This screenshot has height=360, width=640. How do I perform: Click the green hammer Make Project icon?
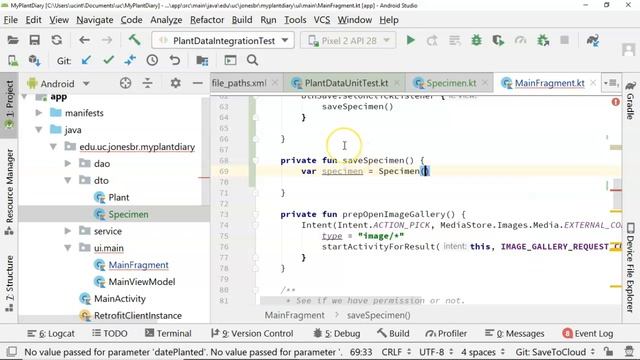pos(135,40)
